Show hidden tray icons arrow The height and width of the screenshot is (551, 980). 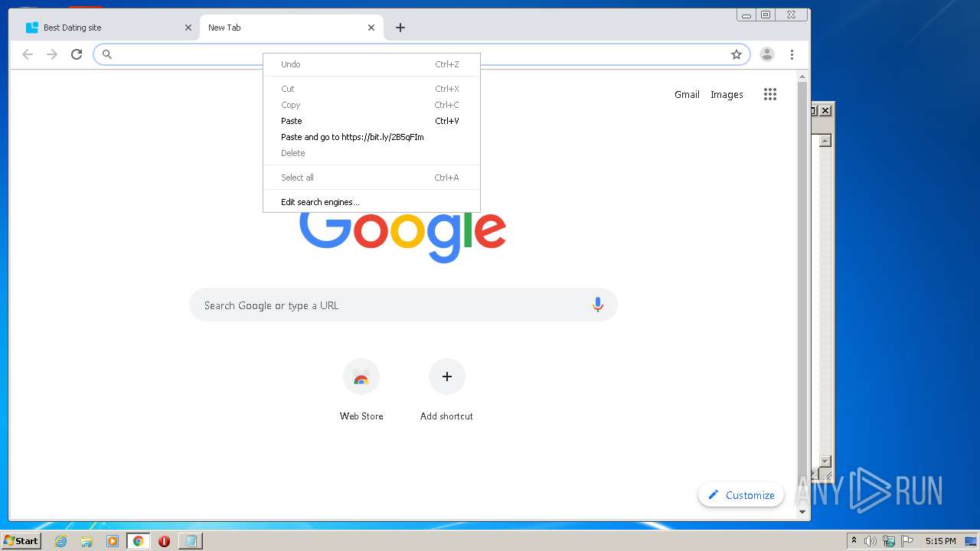pos(854,541)
